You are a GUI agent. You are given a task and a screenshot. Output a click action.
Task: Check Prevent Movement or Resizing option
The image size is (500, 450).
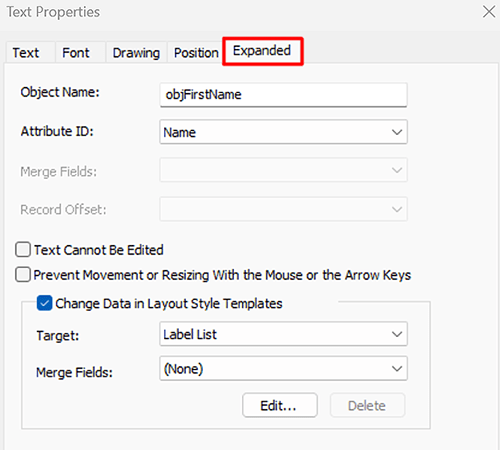[x=23, y=275]
